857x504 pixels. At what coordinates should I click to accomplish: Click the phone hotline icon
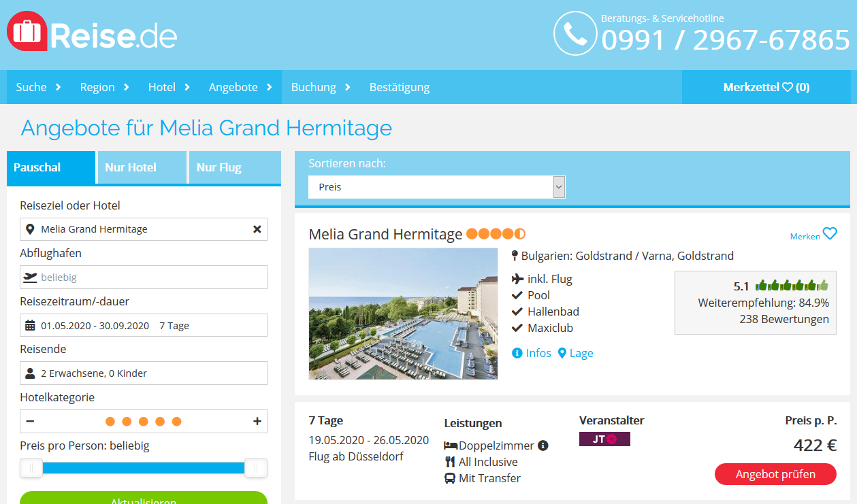[575, 33]
